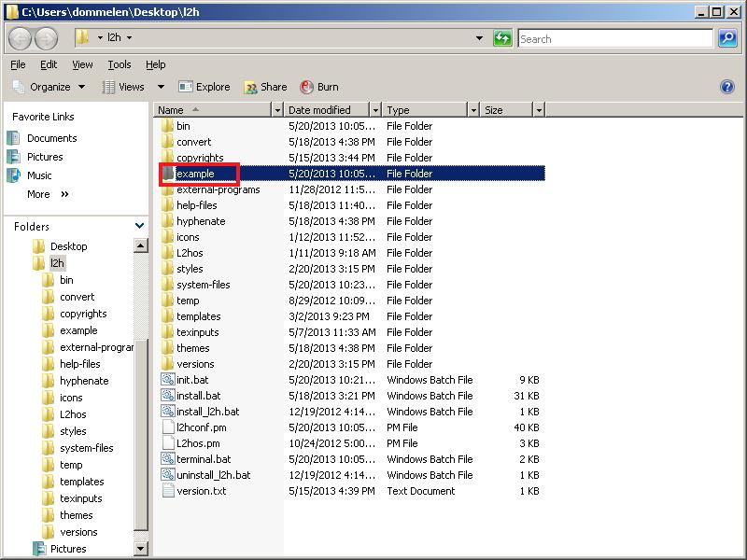Open the Help menu
Viewport: 747px width, 560px height.
(x=156, y=64)
